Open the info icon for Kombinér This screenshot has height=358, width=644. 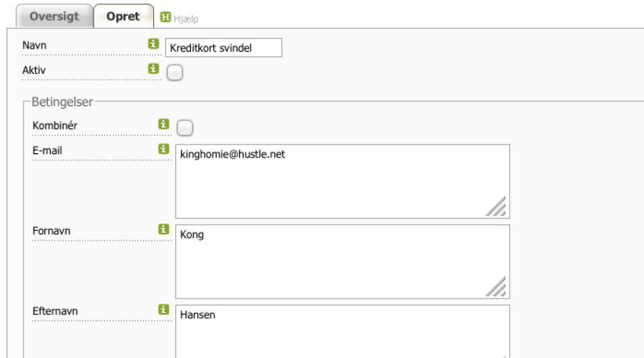[x=164, y=124]
